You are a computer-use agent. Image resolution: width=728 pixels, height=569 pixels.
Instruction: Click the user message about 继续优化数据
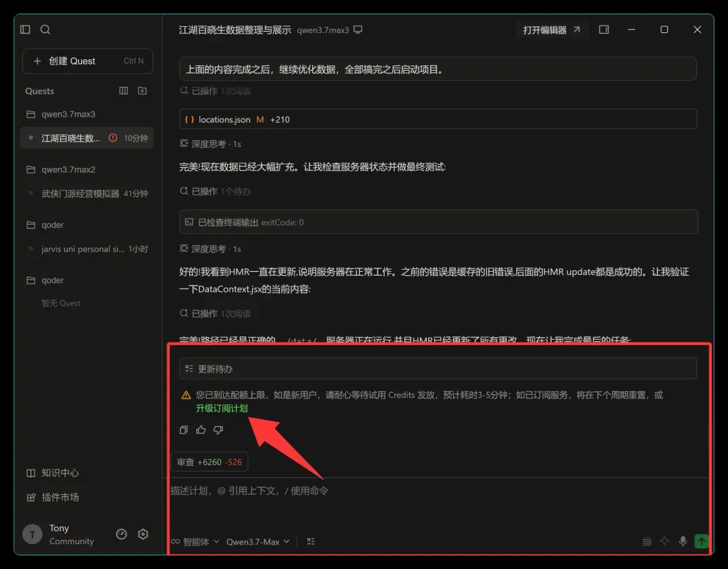(438, 69)
